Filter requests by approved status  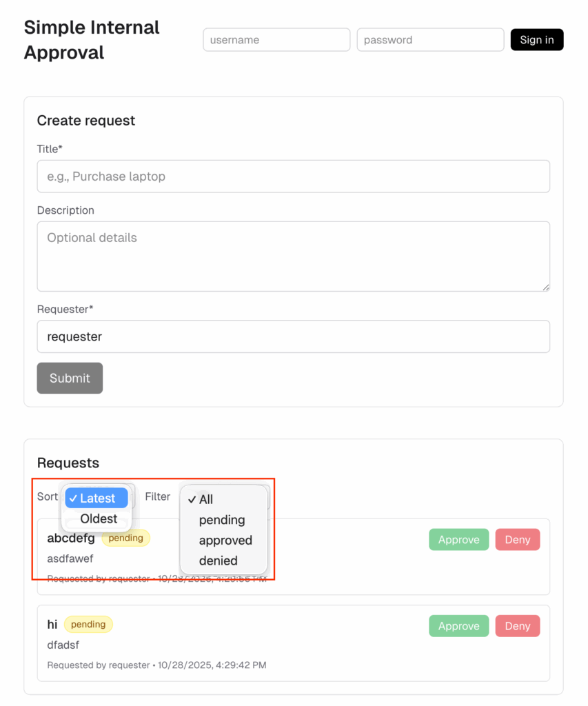(x=225, y=540)
